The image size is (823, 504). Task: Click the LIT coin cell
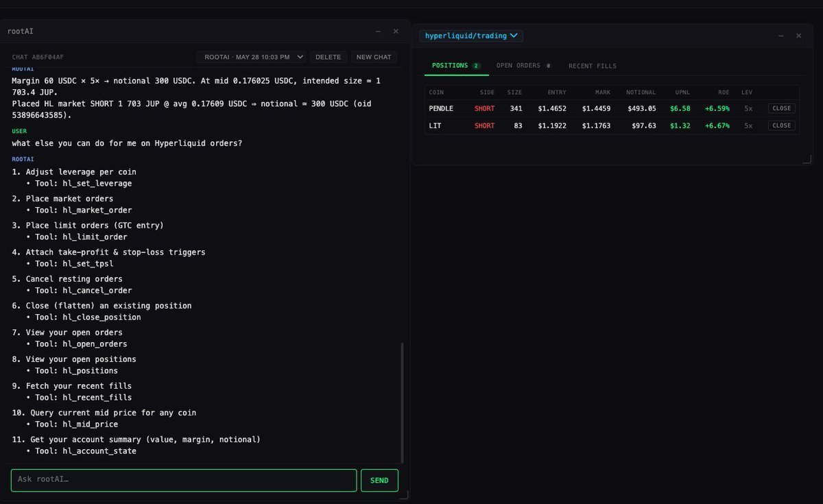[435, 125]
